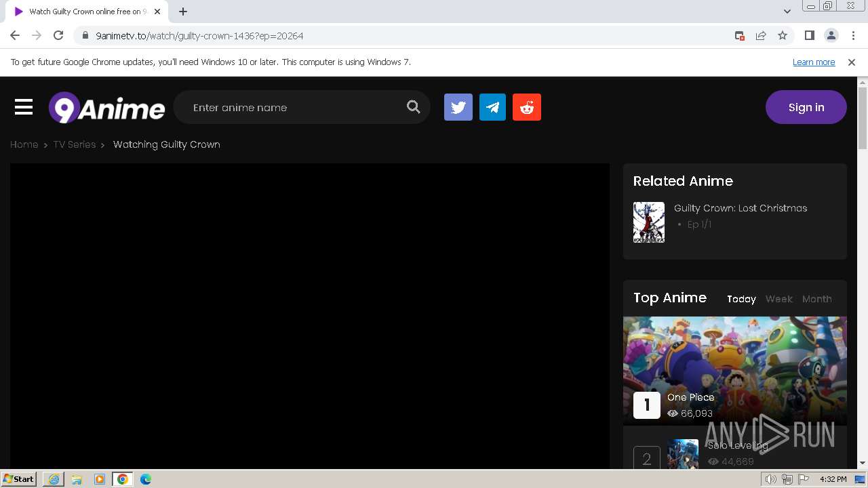Switch Top Anime to Month tab
Screen dimensions: 868x488
817,299
